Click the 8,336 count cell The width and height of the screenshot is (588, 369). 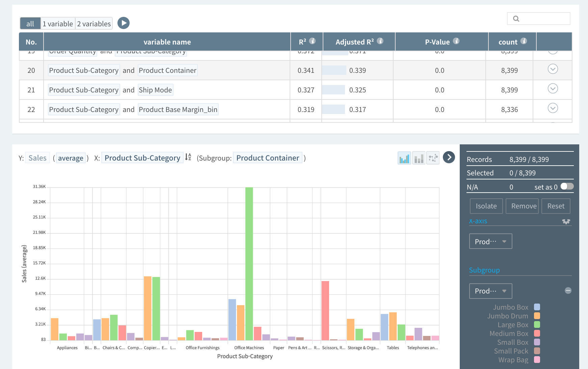click(x=509, y=110)
